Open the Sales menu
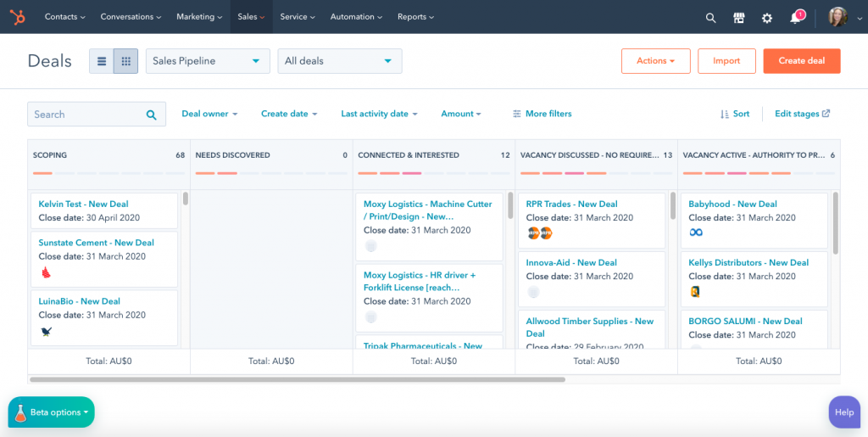The image size is (868, 437). coord(251,17)
